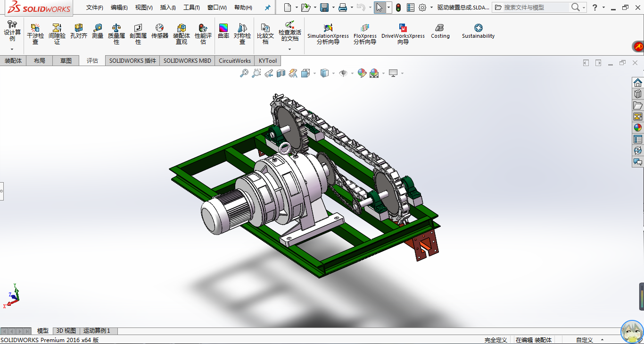The image size is (644, 344).
Task: Open the options gear icon
Action: coord(422,8)
